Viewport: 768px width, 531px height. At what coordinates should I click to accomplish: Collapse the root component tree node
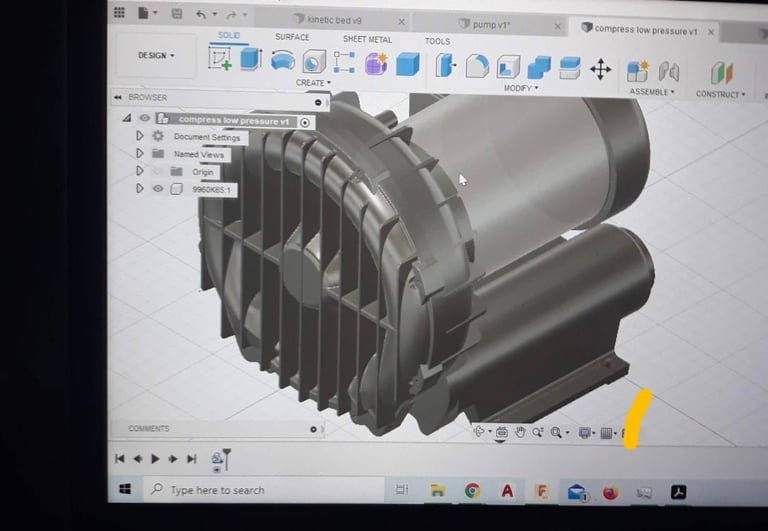127,118
